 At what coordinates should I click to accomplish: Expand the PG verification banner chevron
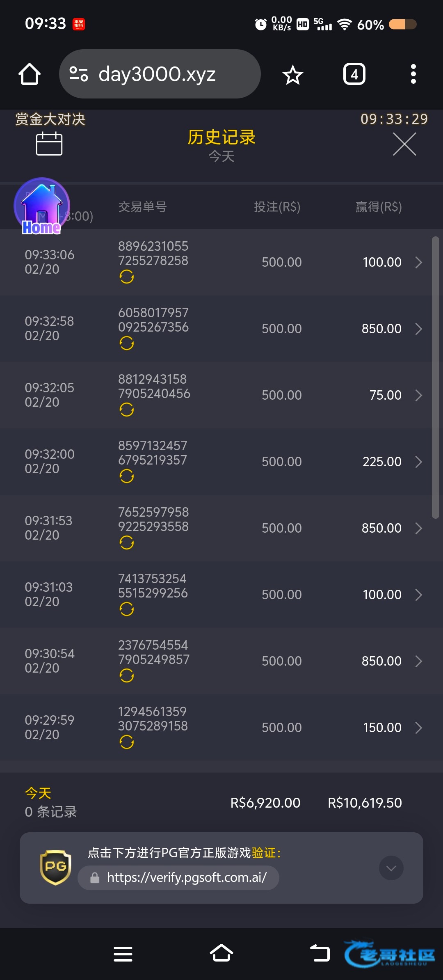pos(391,868)
